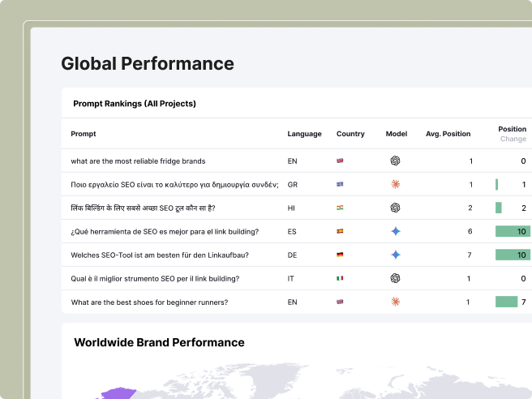Sort by the Prompt column header
Viewport: 532px width, 399px height.
[x=84, y=134]
